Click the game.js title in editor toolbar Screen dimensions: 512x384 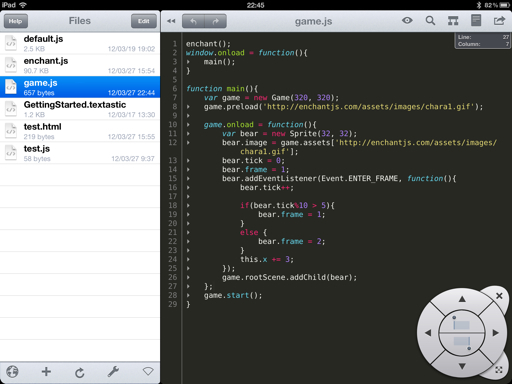point(313,21)
